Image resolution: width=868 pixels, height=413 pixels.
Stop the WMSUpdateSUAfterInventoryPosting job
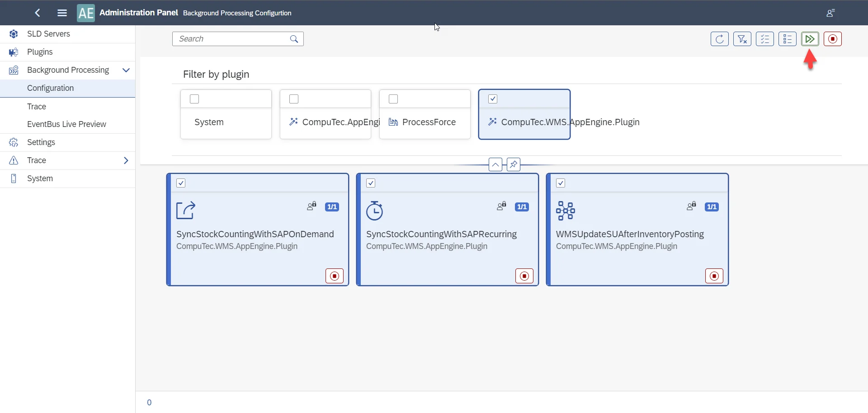point(714,276)
